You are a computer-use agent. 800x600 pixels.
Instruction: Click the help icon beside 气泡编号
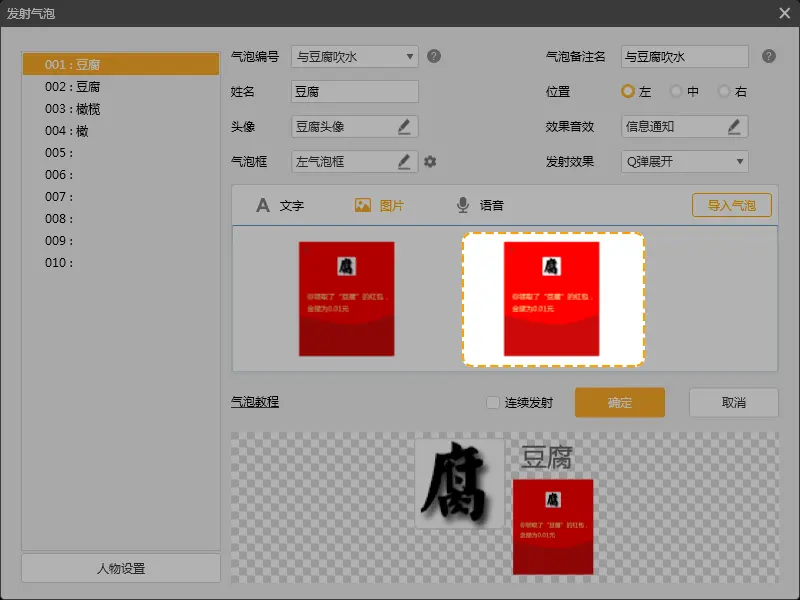point(434,56)
